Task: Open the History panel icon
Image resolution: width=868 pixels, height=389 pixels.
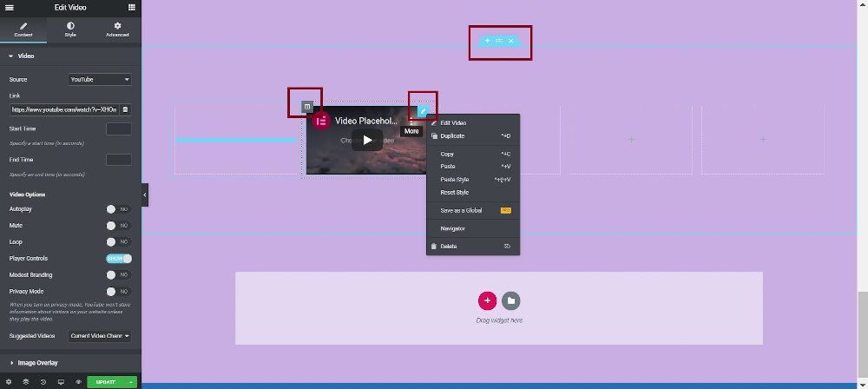Action: point(43,382)
